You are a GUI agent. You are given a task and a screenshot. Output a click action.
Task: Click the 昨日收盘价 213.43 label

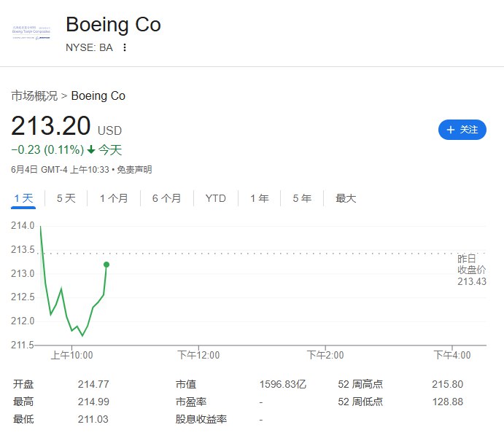click(x=471, y=270)
